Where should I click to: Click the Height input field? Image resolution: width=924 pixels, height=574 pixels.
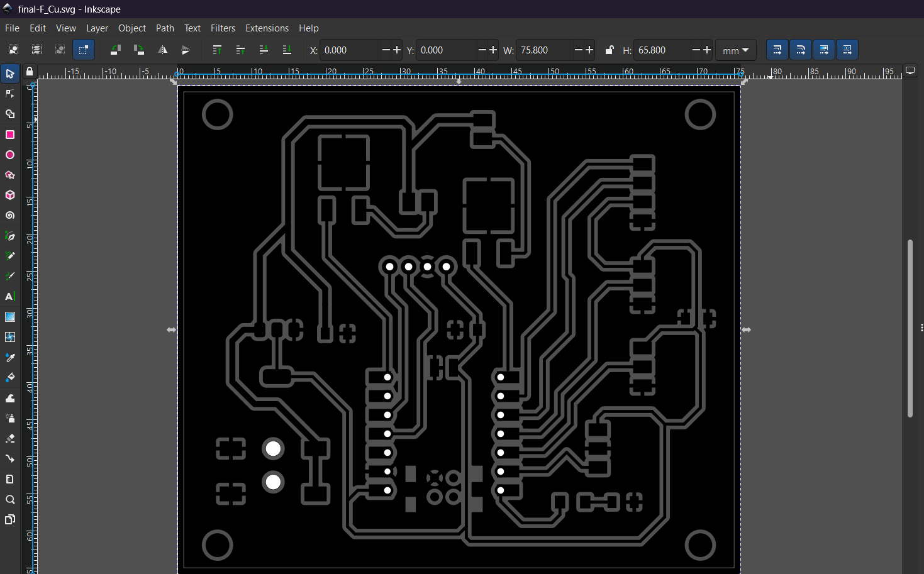pyautogui.click(x=662, y=50)
